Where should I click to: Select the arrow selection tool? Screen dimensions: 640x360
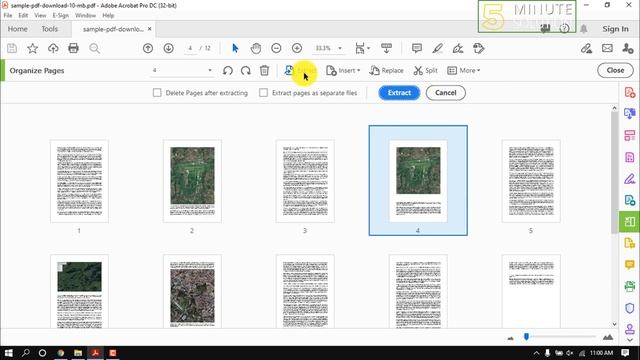pos(235,48)
